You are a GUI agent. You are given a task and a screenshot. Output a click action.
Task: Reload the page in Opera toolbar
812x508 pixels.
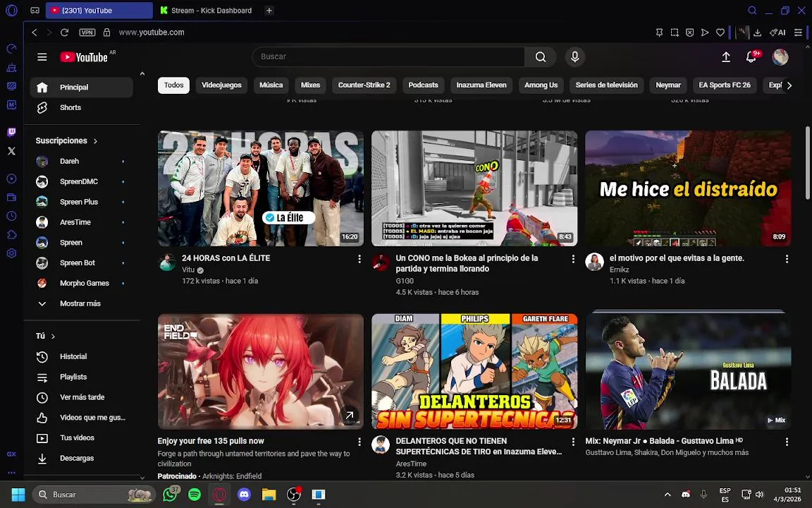[x=65, y=32]
